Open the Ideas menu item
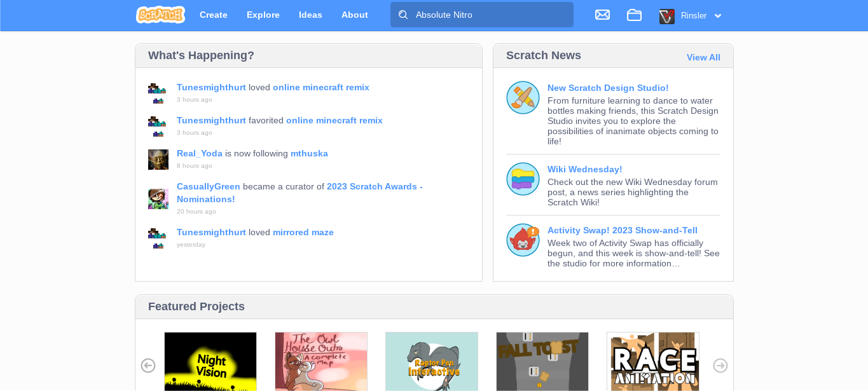 coord(310,15)
